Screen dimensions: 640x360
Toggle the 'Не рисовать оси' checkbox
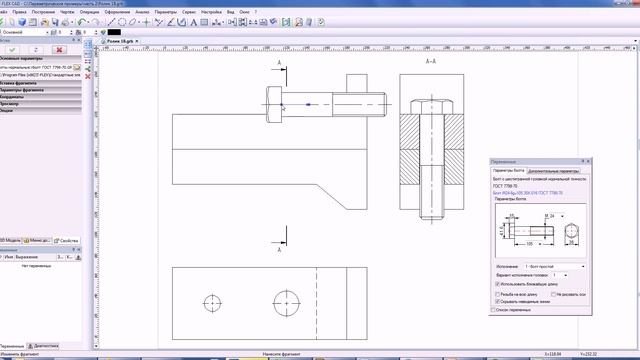(x=554, y=294)
